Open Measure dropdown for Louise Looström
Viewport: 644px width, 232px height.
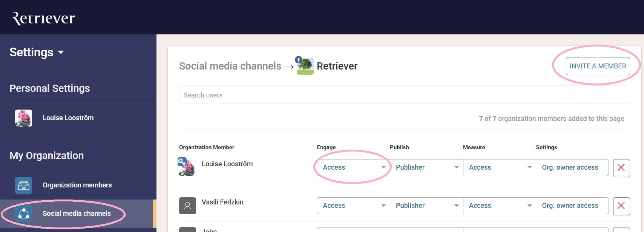click(500, 167)
